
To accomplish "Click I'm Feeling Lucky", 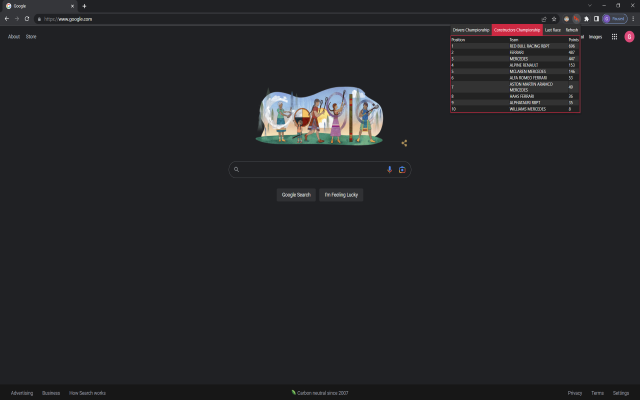I will pyautogui.click(x=341, y=195).
